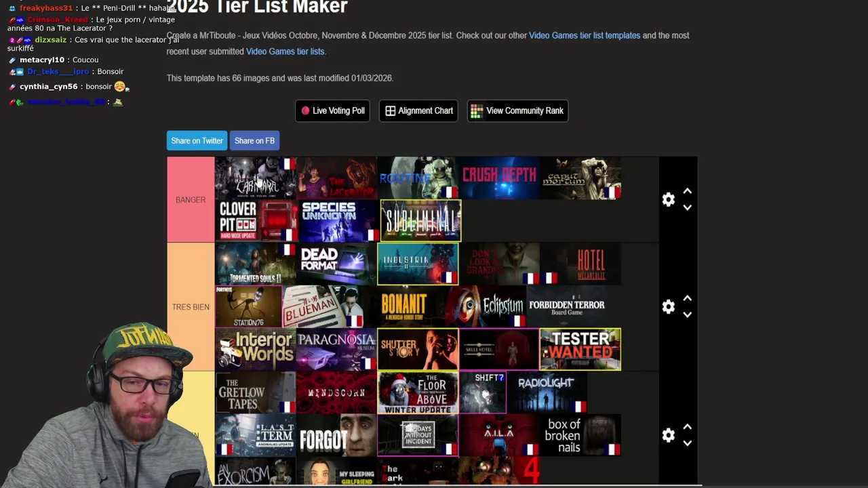This screenshot has width=868, height=488.
Task: Select Don't Look at Grandma thumbnail
Action: pos(499,264)
